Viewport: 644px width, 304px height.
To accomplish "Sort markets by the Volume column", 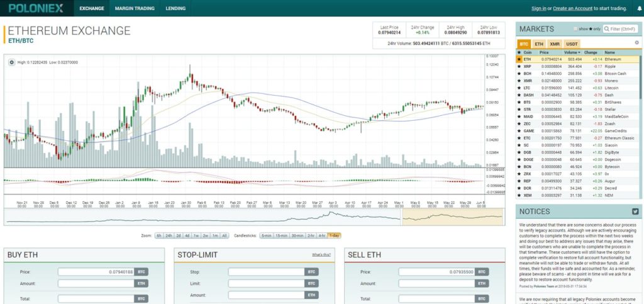I will [571, 52].
